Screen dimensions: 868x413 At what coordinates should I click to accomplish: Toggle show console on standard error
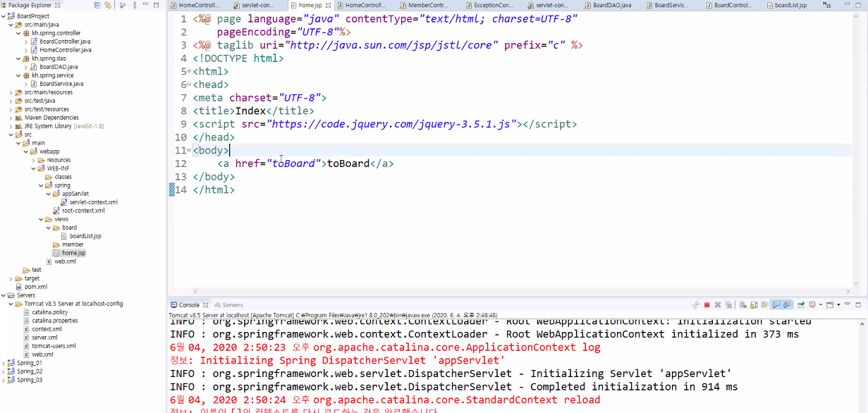[x=786, y=305]
